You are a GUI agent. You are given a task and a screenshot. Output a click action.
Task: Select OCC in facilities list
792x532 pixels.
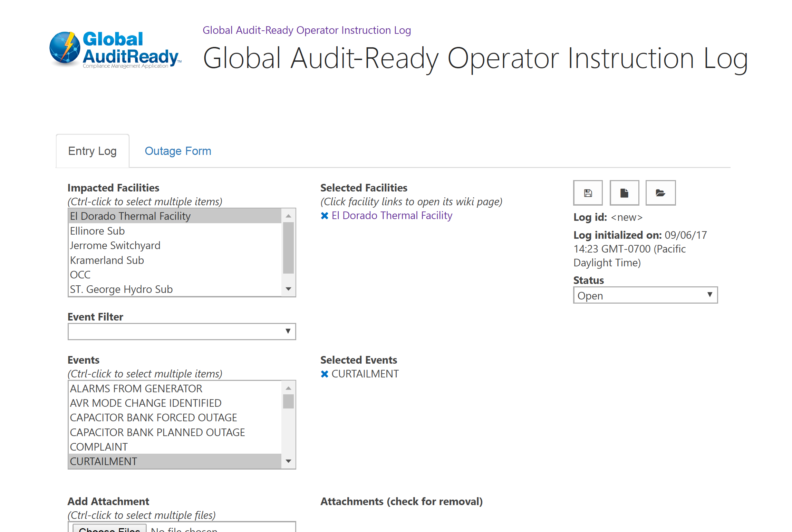coord(175,275)
